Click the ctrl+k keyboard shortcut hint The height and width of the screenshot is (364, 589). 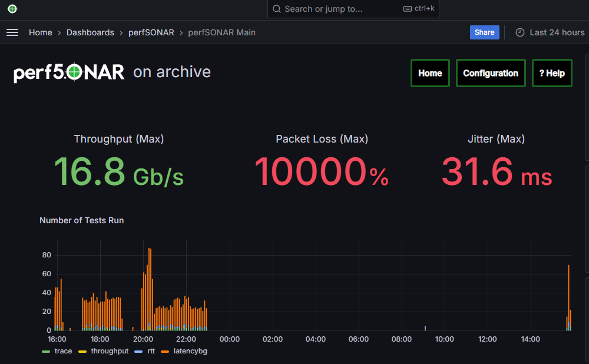[x=419, y=8]
